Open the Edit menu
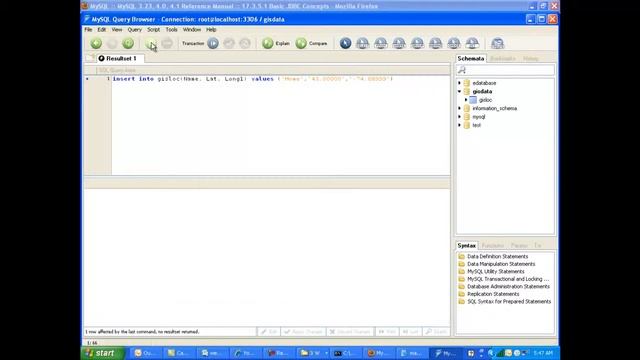Screen dimensions: 640x360 [102, 30]
